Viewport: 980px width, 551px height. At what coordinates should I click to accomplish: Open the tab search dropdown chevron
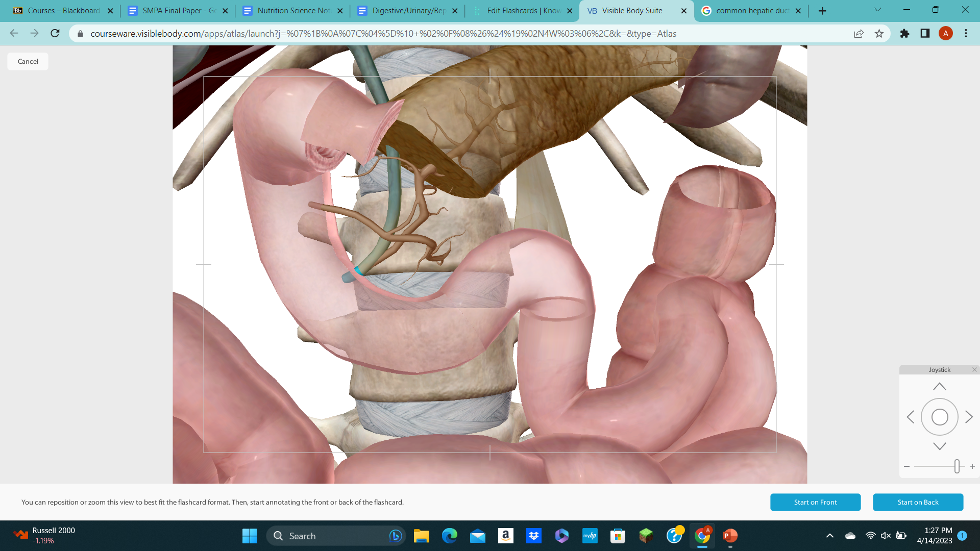(877, 10)
